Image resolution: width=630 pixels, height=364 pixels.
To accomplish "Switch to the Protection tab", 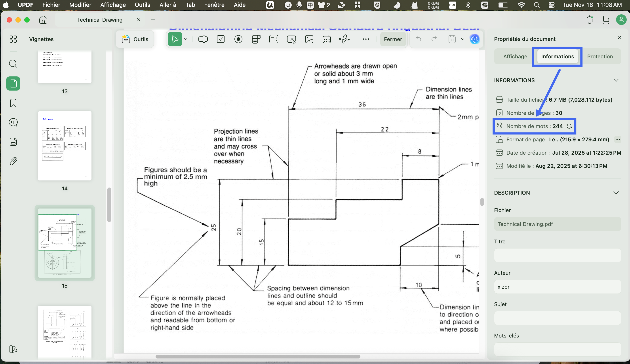I will pos(600,57).
